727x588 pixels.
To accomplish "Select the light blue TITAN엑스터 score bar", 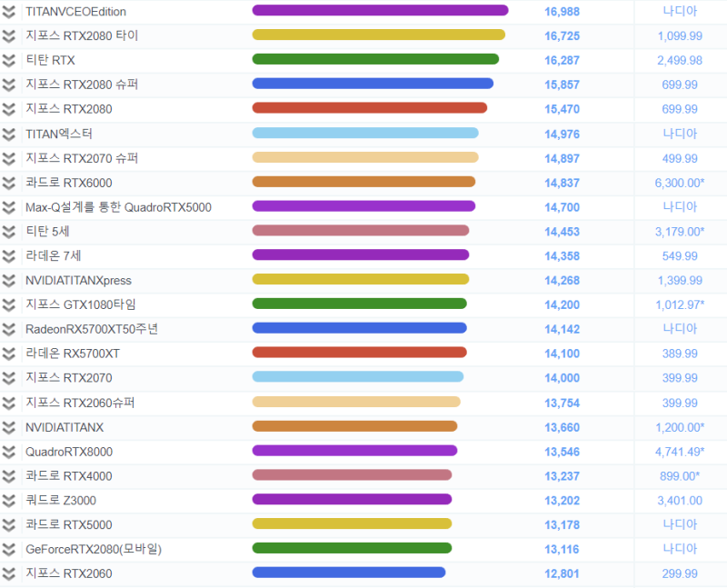I will [x=365, y=133].
